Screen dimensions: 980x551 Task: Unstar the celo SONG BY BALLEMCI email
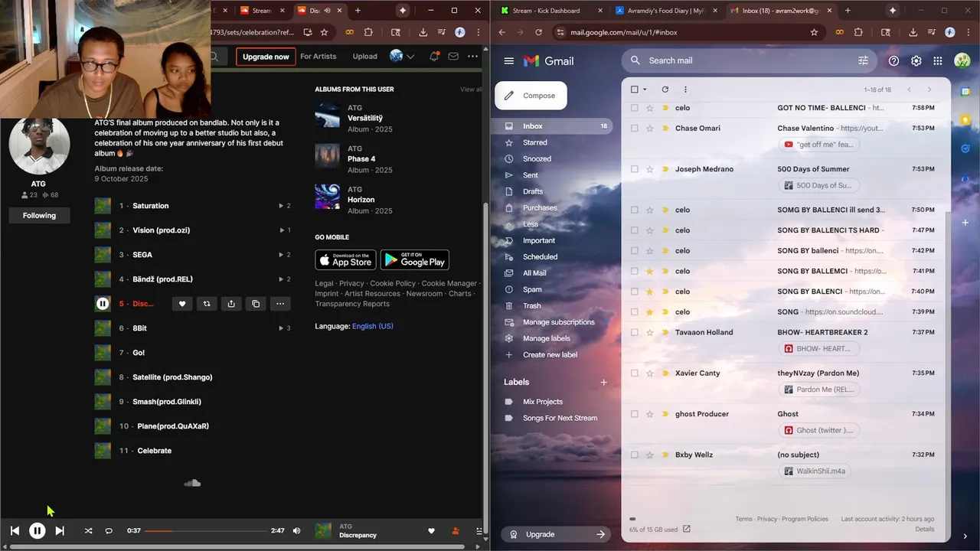(650, 271)
